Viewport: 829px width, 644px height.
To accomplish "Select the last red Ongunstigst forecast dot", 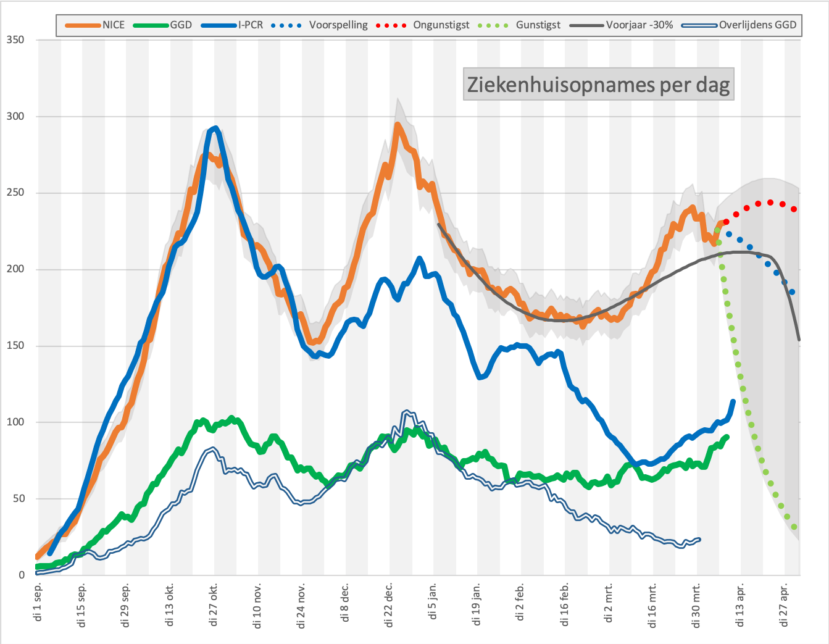I will [794, 209].
